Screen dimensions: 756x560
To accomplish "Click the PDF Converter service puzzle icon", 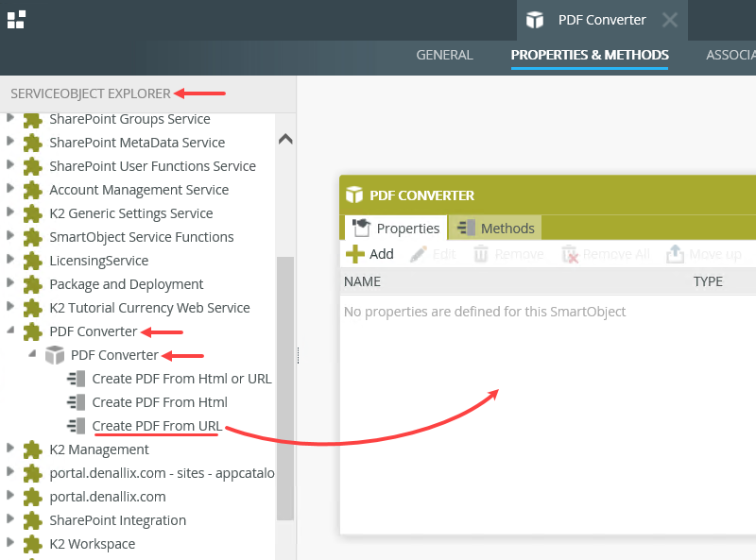I will 33,332.
